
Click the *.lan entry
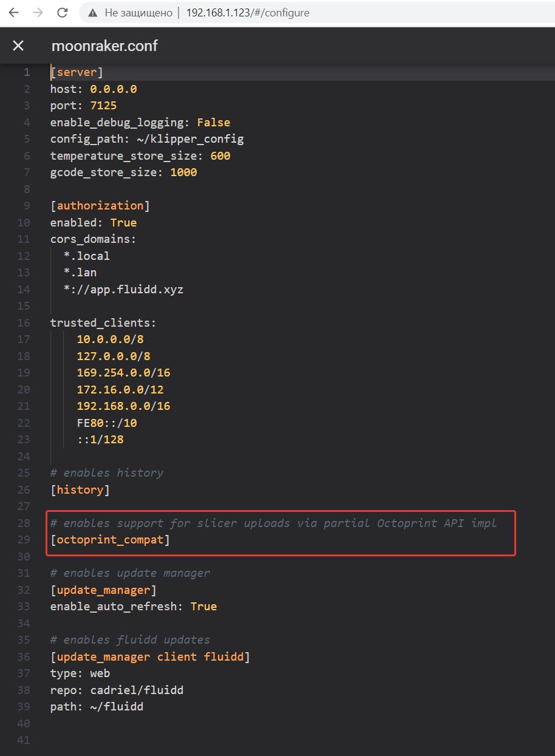click(80, 272)
